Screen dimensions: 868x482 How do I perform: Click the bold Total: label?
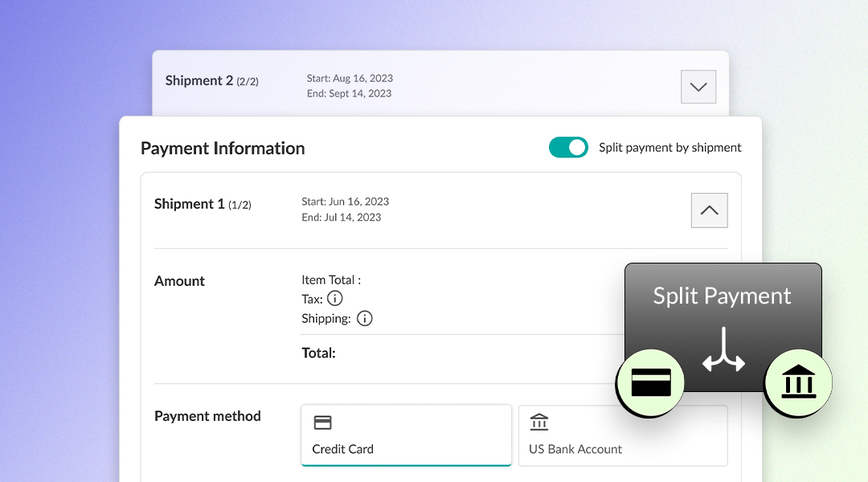pos(319,353)
